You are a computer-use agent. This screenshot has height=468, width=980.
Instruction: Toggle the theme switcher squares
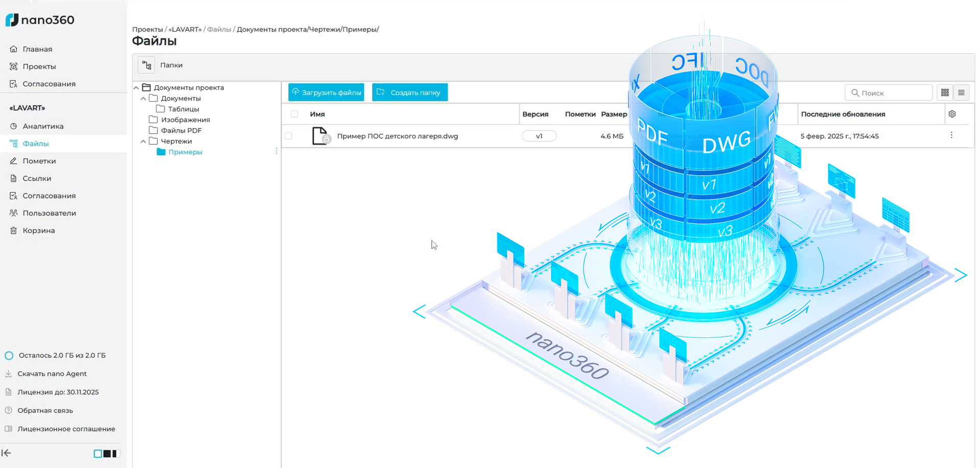click(x=106, y=453)
